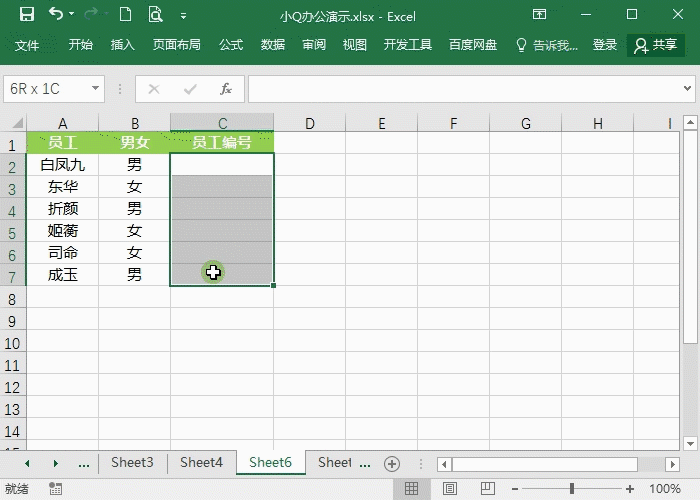Click the previous sheet navigation arrow
The width and height of the screenshot is (700, 500).
pos(27,463)
